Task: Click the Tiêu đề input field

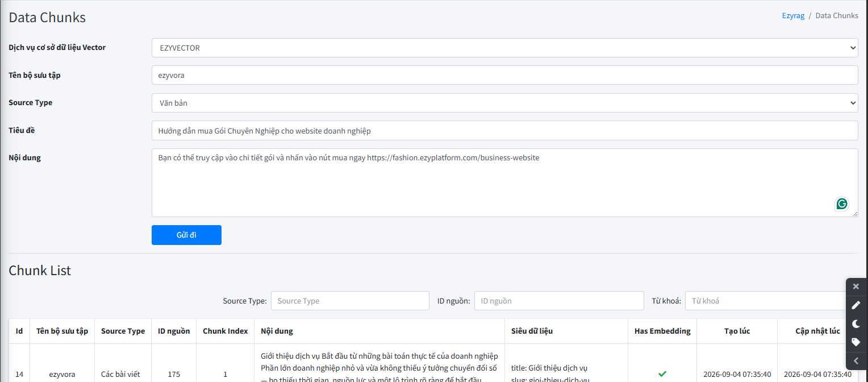Action: pyautogui.click(x=504, y=130)
